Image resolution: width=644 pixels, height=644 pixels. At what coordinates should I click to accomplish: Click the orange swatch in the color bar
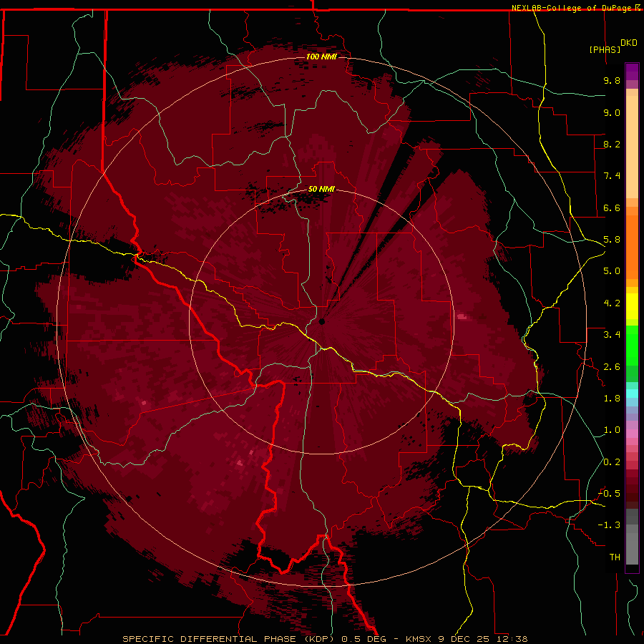tap(632, 246)
